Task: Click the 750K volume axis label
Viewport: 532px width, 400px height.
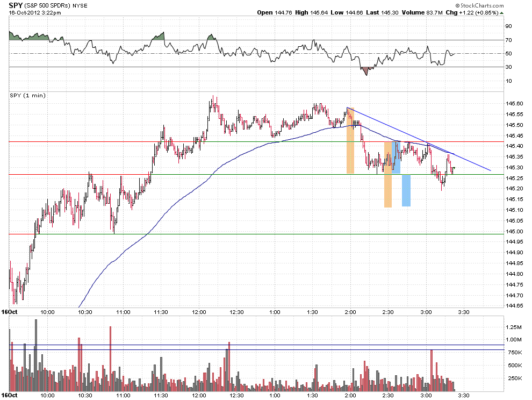Action: pyautogui.click(x=515, y=353)
